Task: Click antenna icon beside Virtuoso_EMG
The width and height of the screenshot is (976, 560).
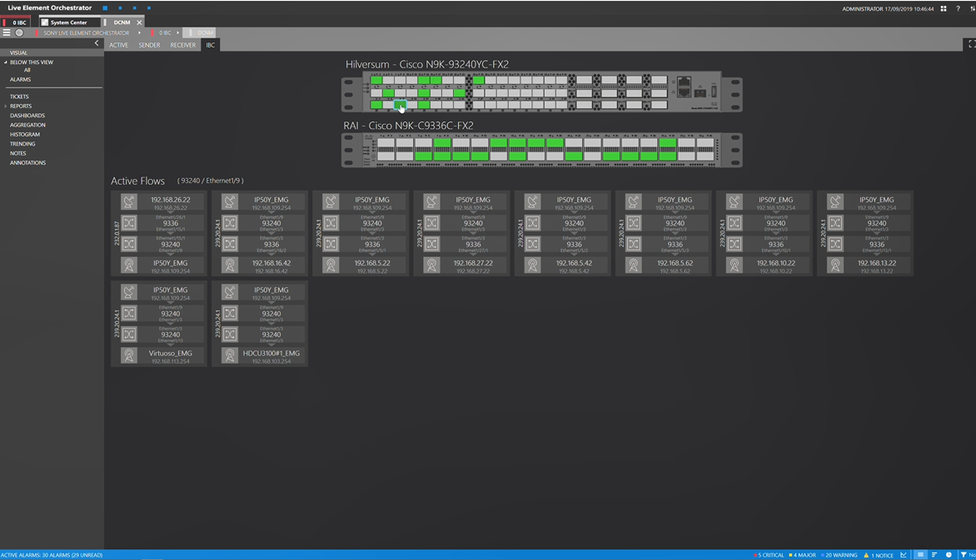Action: coord(129,355)
